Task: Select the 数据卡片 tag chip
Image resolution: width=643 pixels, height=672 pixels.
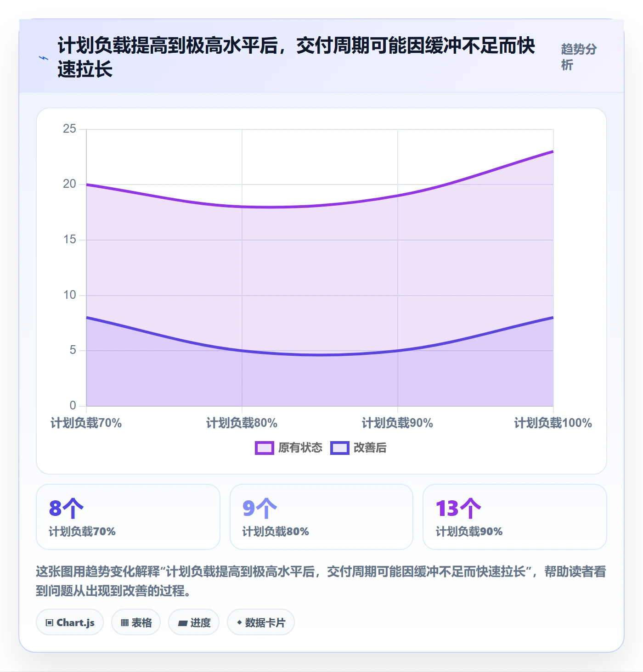Action: 261,622
